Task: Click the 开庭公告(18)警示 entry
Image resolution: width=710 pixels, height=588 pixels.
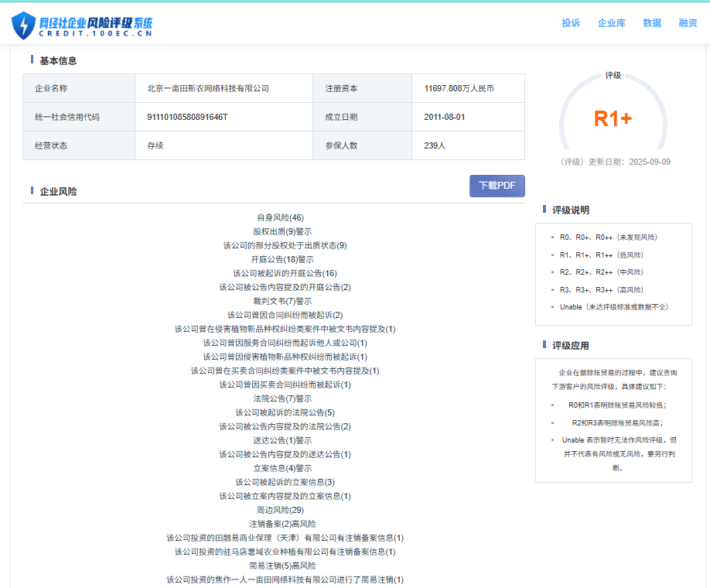Action: click(282, 260)
